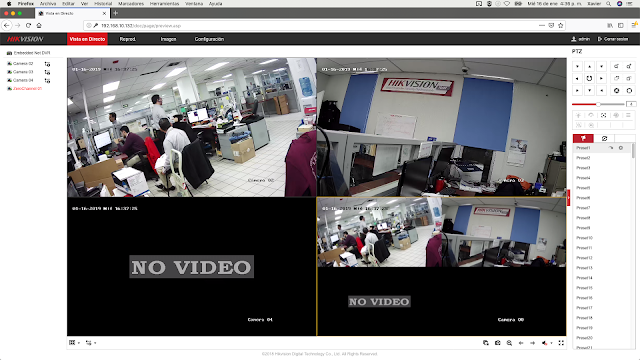Select the bottom-left NO VIDEO camera window
This screenshot has height=360, width=640.
pyautogui.click(x=191, y=267)
